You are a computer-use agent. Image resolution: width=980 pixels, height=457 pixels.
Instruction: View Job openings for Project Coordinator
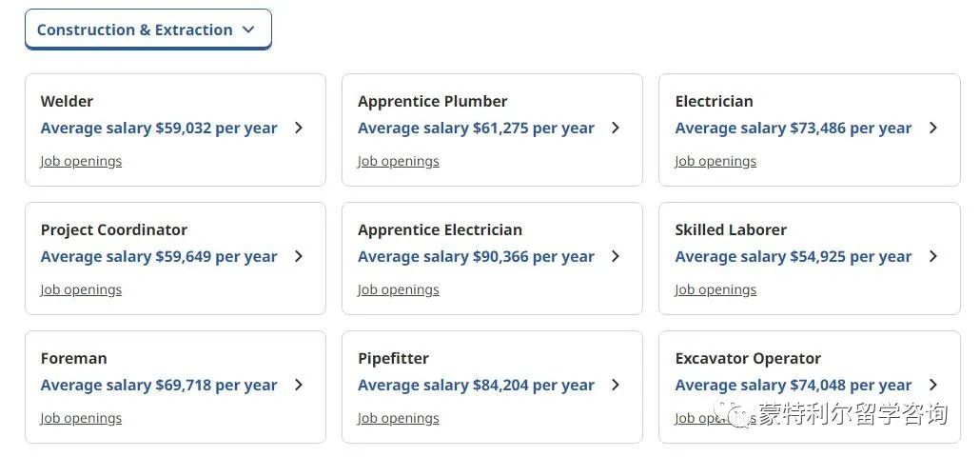pyautogui.click(x=81, y=290)
